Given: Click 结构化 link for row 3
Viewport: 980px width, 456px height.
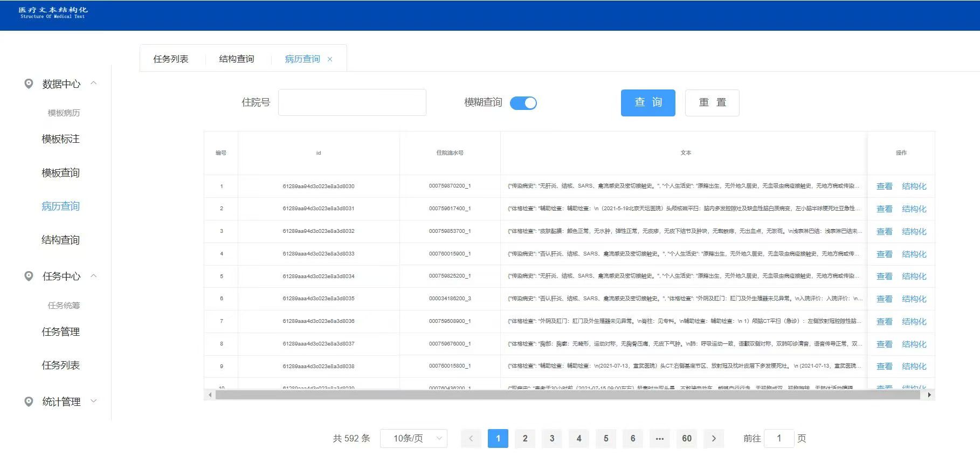Looking at the screenshot, I should (914, 231).
